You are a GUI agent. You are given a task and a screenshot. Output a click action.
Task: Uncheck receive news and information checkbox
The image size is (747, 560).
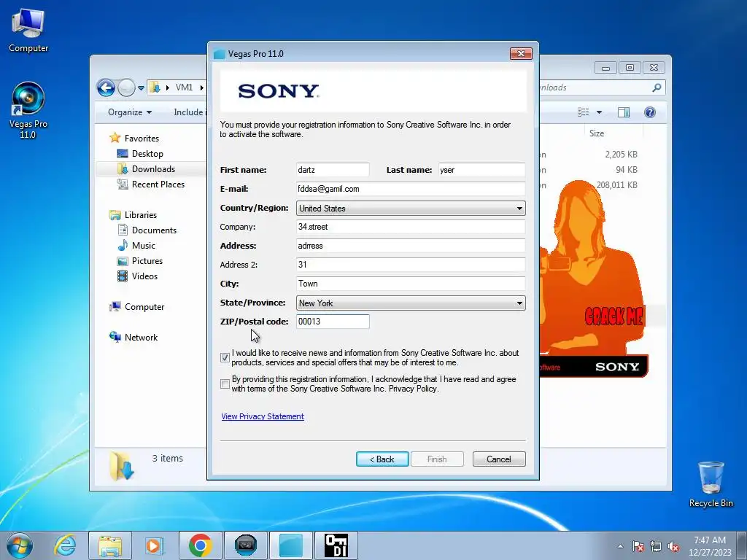pos(225,357)
